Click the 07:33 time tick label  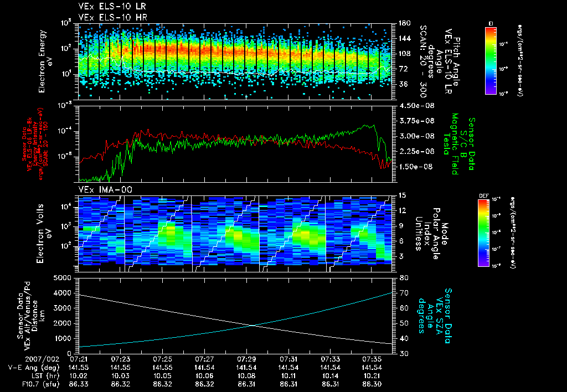(330, 359)
